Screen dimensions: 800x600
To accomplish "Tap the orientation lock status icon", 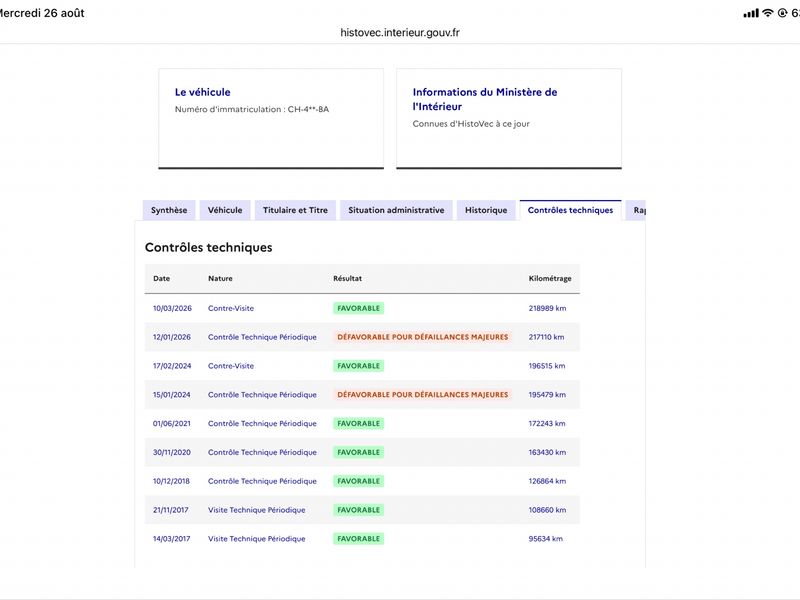I will pos(782,13).
